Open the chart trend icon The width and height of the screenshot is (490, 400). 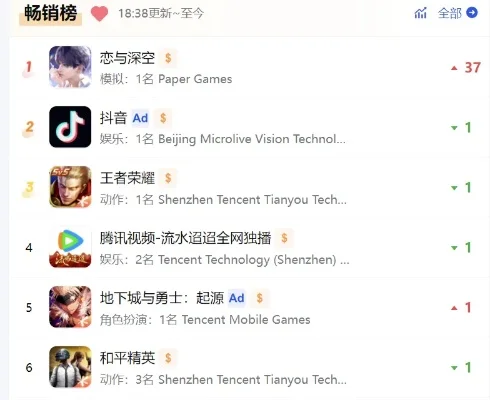click(x=420, y=13)
